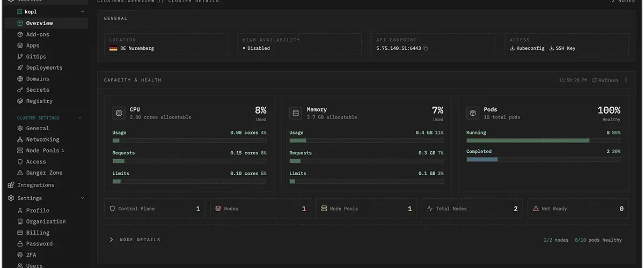Click the Memory Requests progress bar
This screenshot has width=644, height=268.
pos(367,161)
